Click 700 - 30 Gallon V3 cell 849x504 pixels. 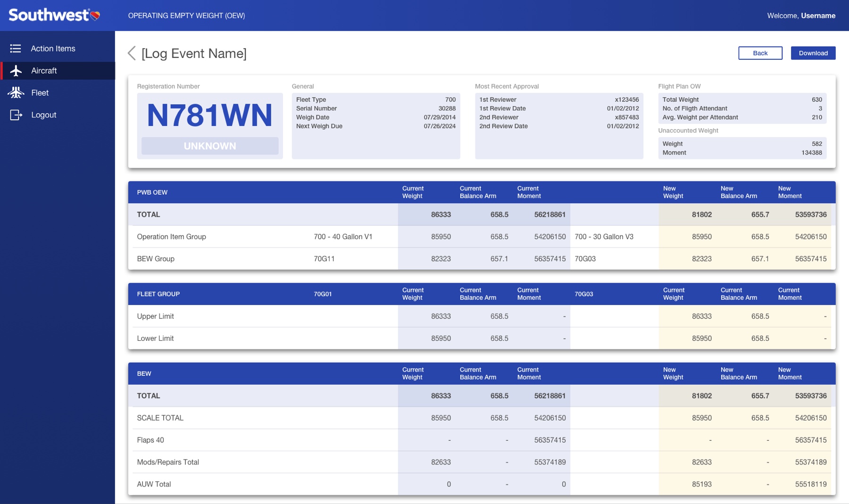604,237
